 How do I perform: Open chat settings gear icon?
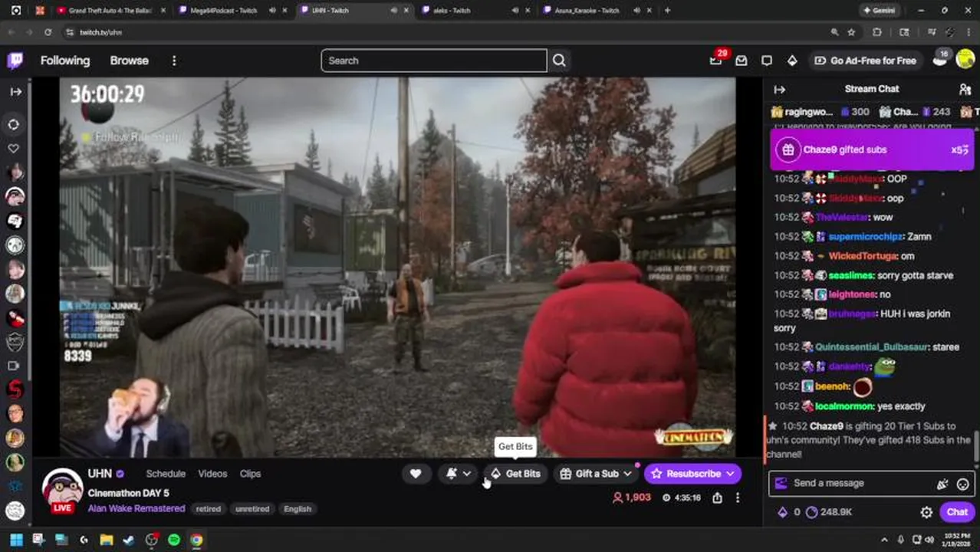926,512
